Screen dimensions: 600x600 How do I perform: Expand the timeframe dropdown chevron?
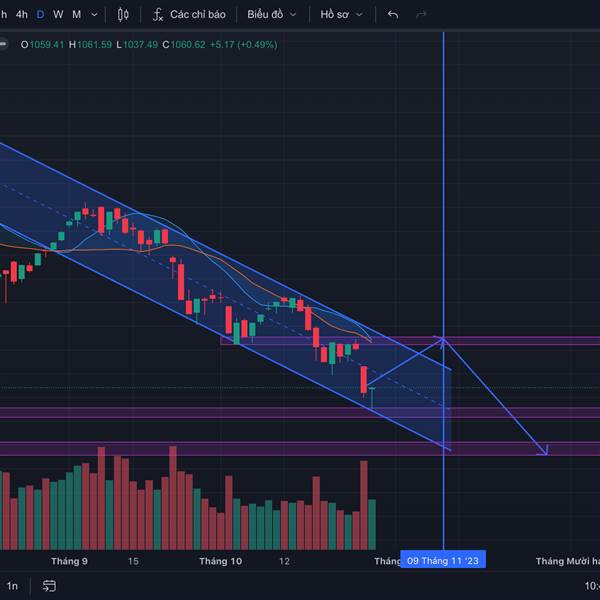[x=94, y=15]
